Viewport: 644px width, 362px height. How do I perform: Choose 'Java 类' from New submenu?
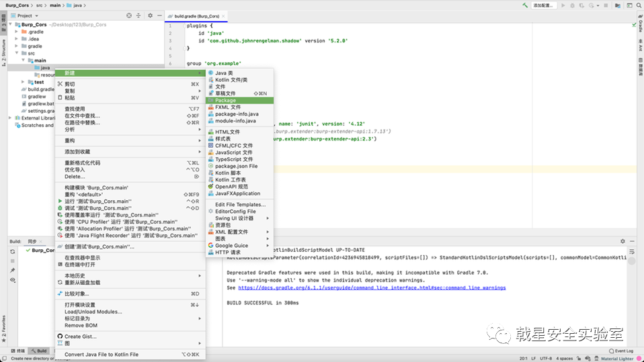click(x=224, y=73)
